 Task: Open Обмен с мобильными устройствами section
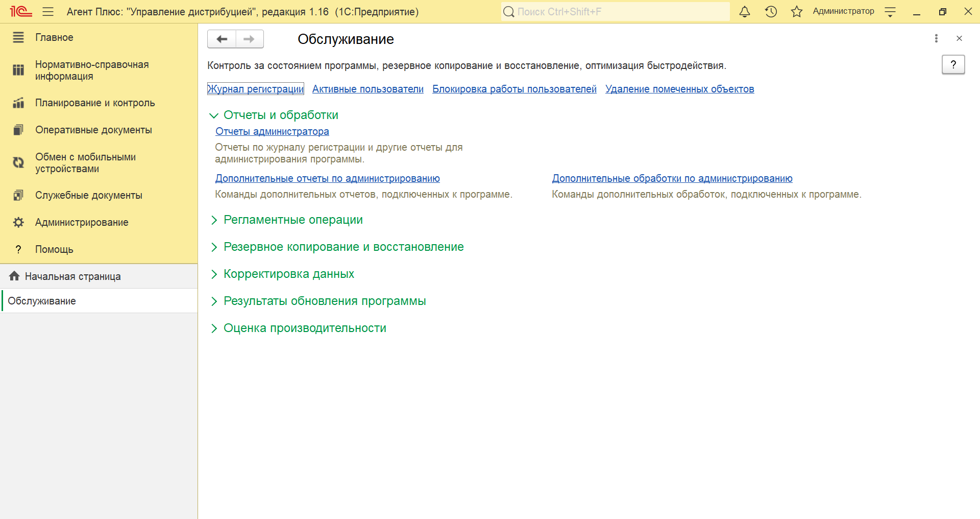click(x=99, y=162)
